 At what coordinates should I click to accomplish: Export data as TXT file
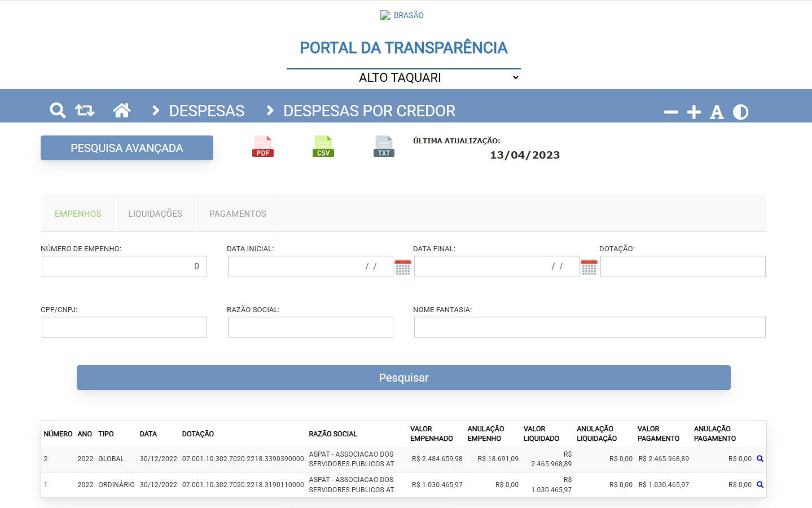[384, 147]
